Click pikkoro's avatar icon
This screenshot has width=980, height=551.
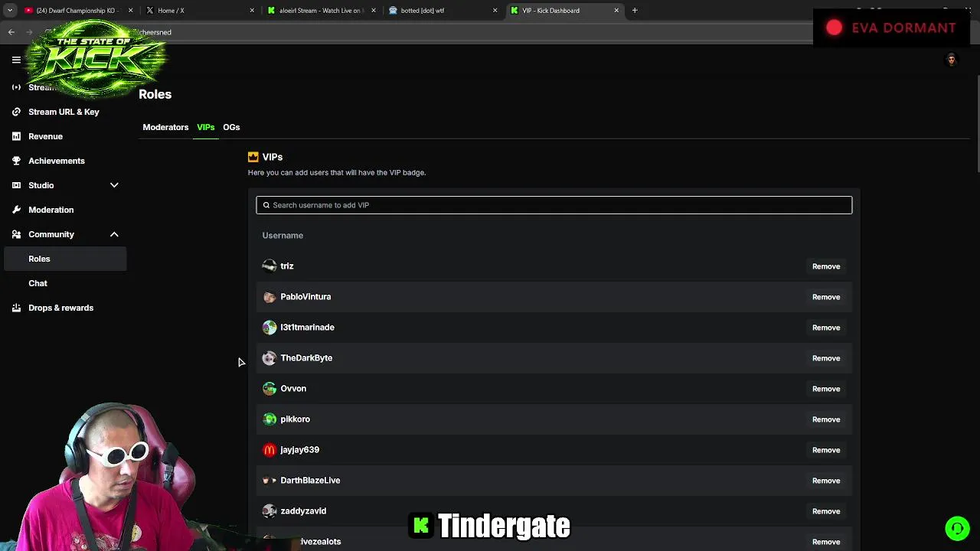269,419
